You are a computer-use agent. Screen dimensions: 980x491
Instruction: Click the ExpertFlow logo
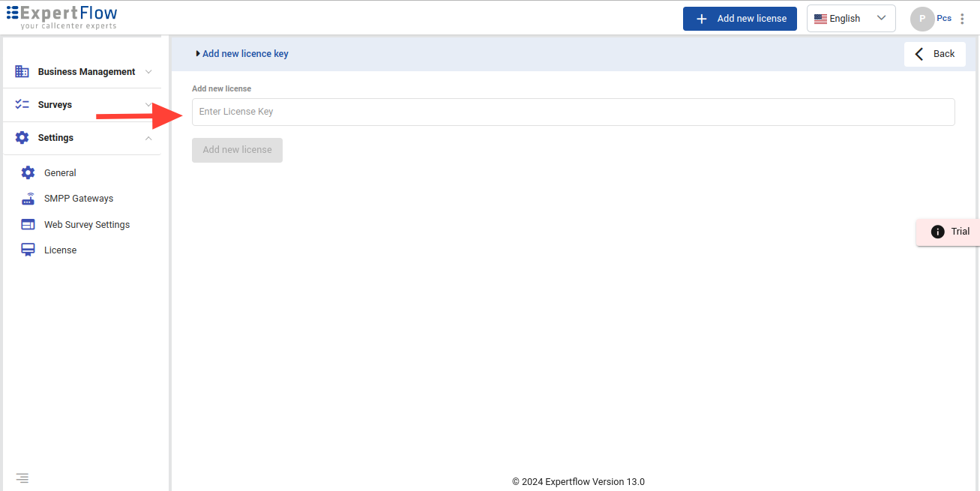62,16
